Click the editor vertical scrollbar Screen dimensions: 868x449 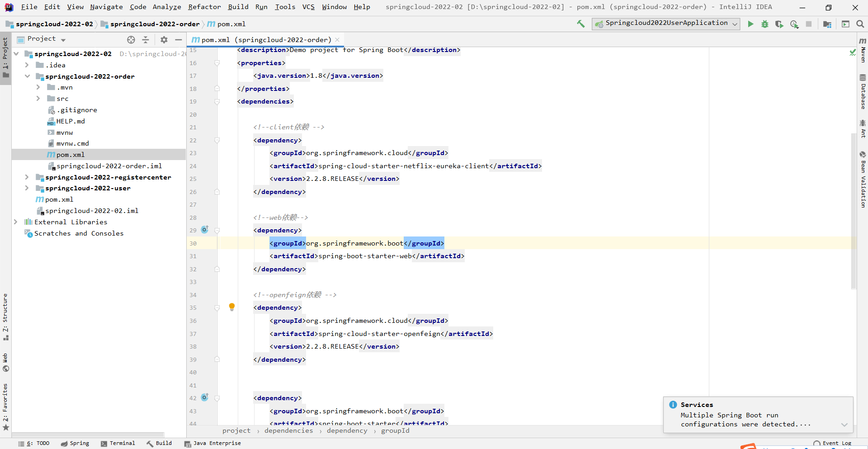854,211
